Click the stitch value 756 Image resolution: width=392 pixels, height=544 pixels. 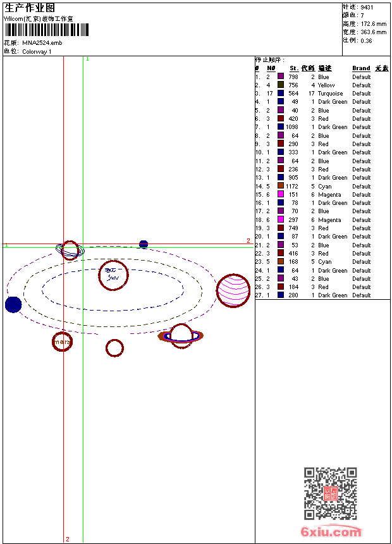pyautogui.click(x=293, y=85)
